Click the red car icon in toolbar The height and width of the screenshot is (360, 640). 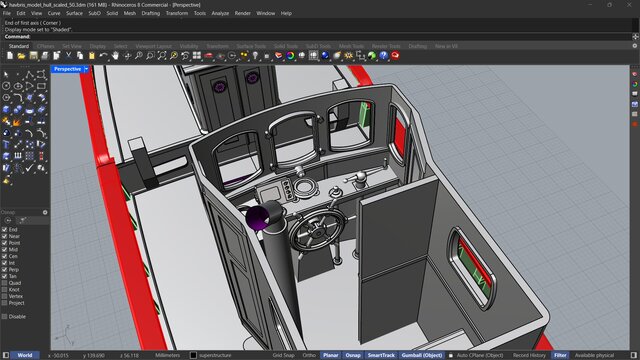(x=209, y=56)
